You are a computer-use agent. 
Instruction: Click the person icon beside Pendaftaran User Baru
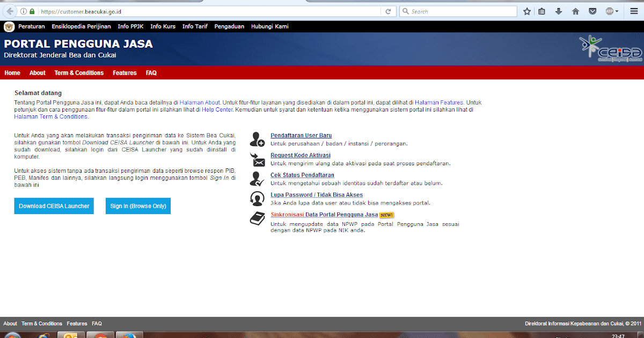[x=257, y=138]
